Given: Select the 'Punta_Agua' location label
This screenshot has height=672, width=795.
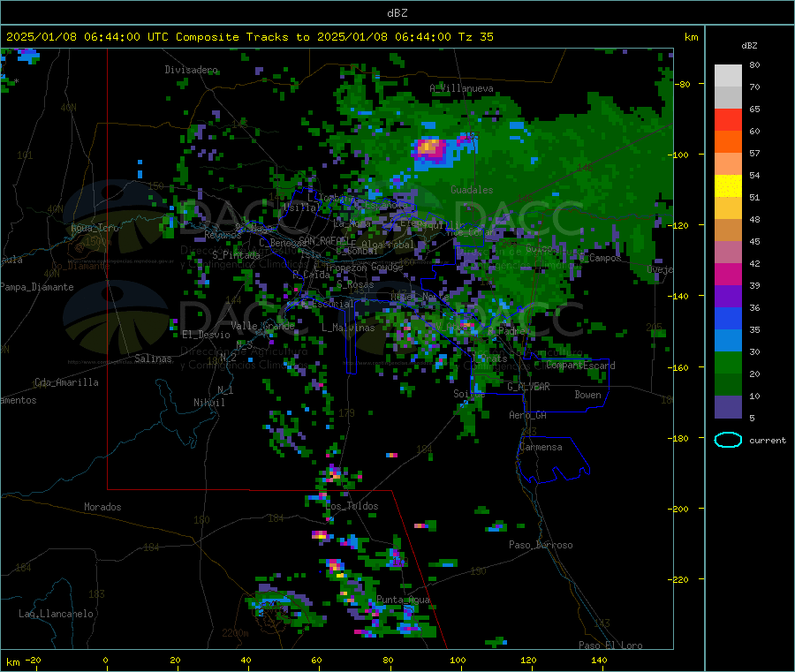Looking at the screenshot, I should coord(403,600).
